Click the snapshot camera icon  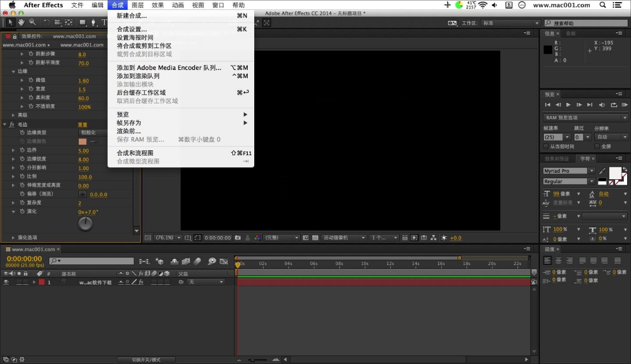(x=238, y=238)
